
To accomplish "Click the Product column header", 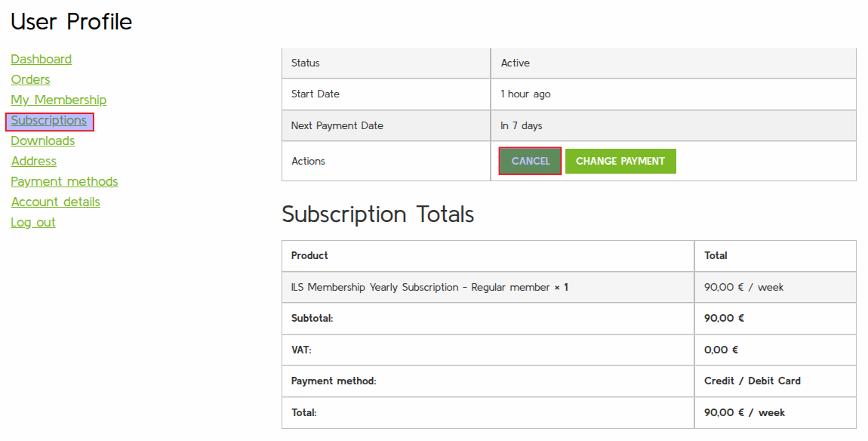I will (x=309, y=256).
